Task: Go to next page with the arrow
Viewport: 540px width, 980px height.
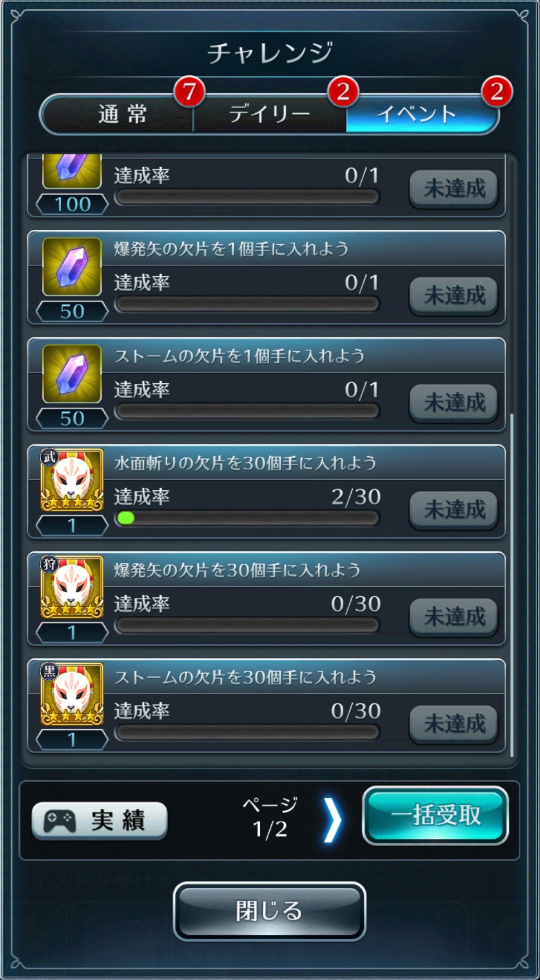Action: pos(332,820)
